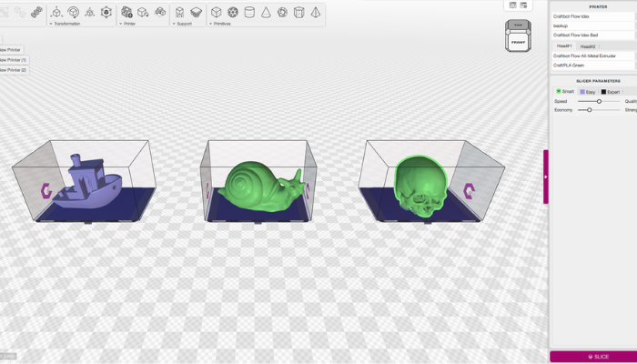This screenshot has width=637, height=364.
Task: Click the fourth Transformation tool with a hexagon outline
Action: (106, 12)
